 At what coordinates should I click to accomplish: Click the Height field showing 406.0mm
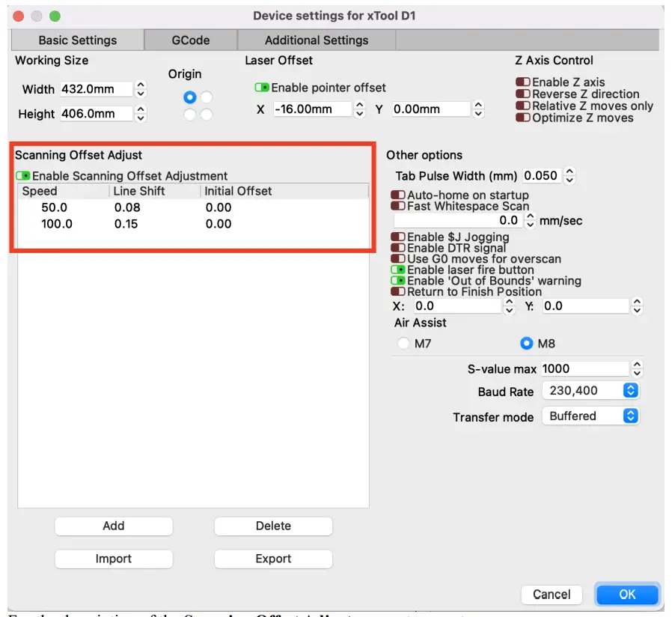[x=96, y=114]
